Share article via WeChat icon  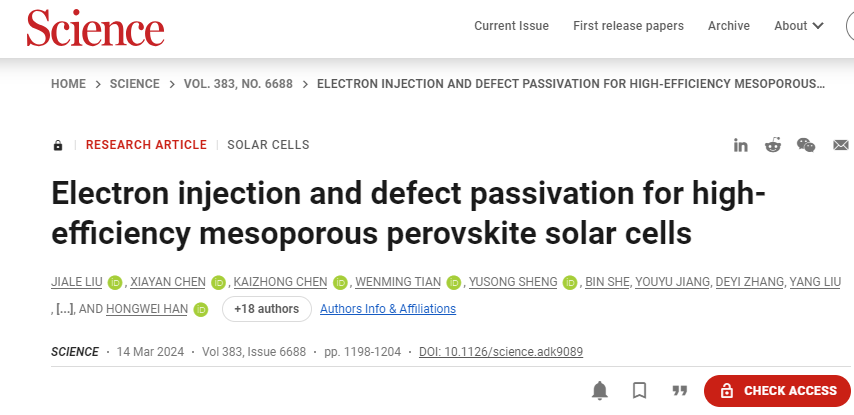click(x=806, y=145)
